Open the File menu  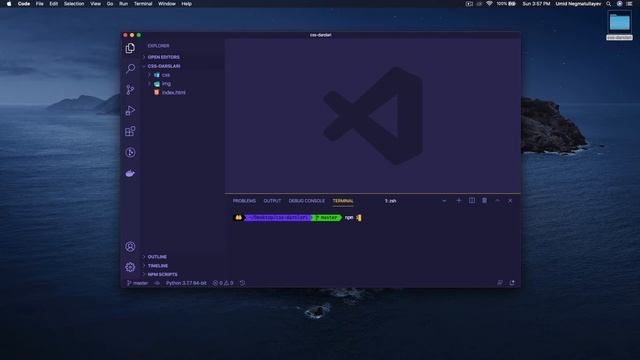click(40, 4)
